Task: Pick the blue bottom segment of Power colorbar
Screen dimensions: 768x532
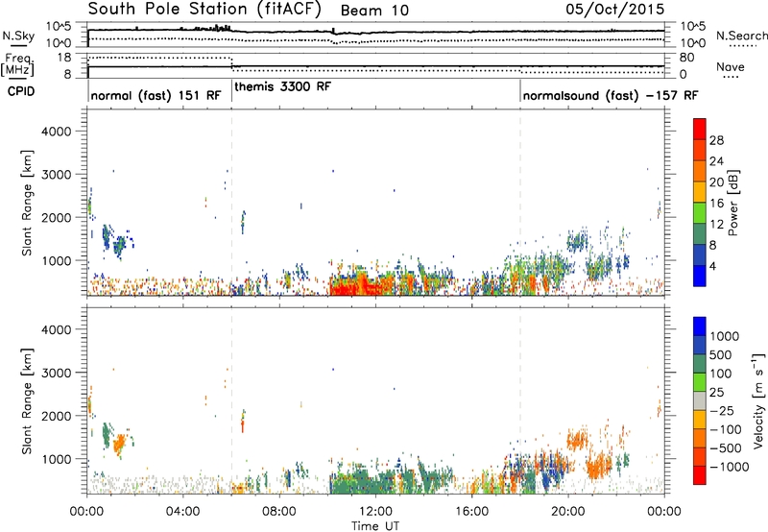Action: tap(700, 276)
